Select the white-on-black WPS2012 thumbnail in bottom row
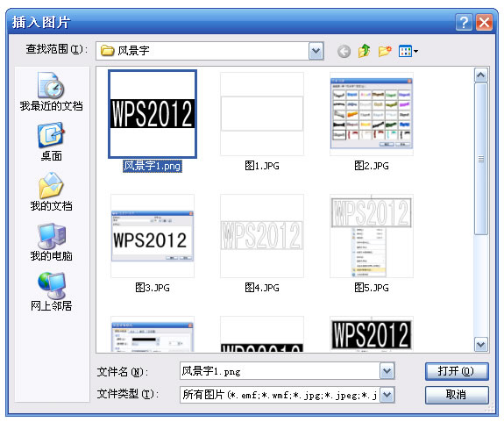This screenshot has width=504, height=422. (x=372, y=334)
